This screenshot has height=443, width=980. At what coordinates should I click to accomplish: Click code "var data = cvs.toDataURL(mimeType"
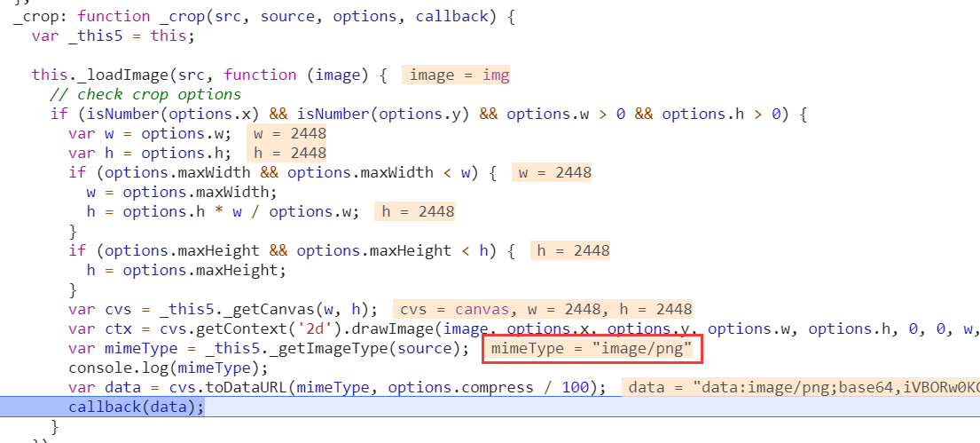pos(337,388)
